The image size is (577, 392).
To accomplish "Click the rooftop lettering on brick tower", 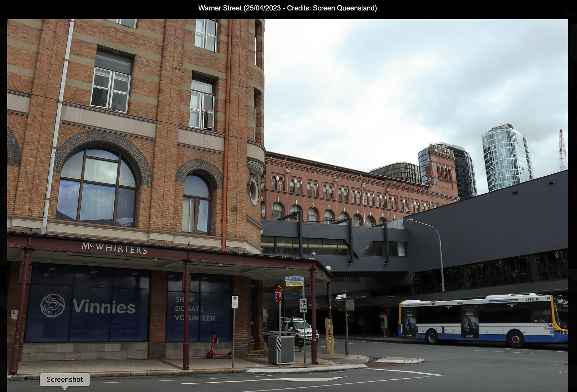I will pyautogui.click(x=442, y=150).
